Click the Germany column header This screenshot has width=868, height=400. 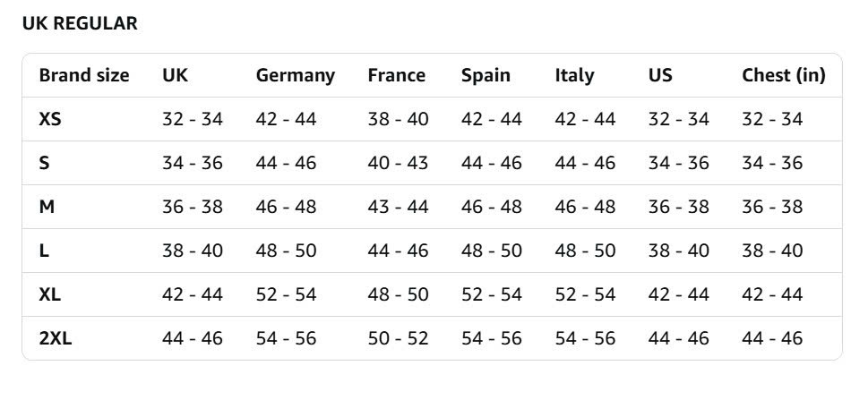(295, 75)
